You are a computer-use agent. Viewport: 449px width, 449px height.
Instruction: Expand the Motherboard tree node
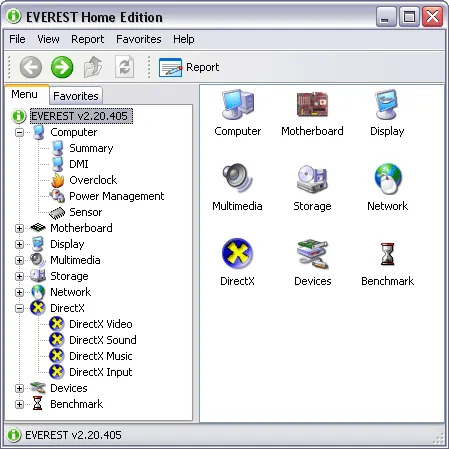(19, 228)
